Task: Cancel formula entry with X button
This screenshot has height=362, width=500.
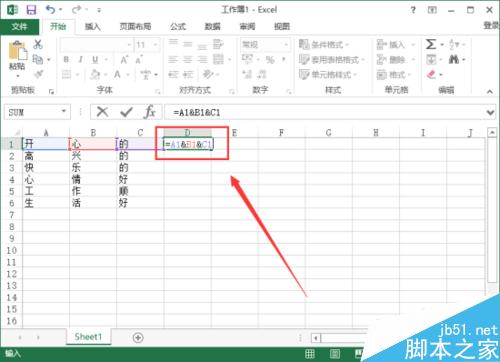Action: pyautogui.click(x=102, y=112)
